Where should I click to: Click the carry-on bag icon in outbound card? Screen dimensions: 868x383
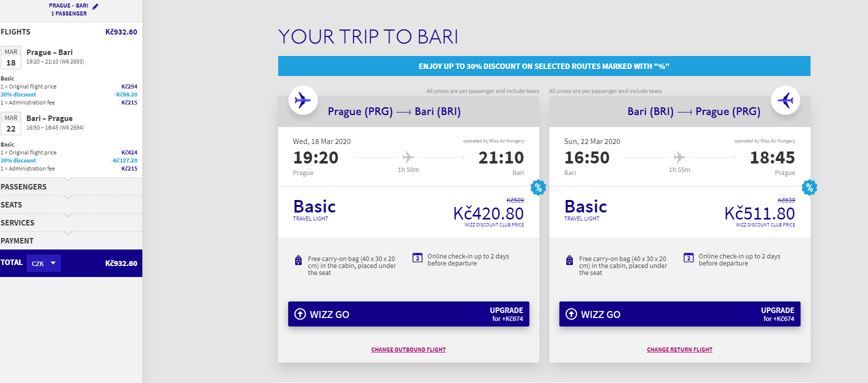pos(298,260)
